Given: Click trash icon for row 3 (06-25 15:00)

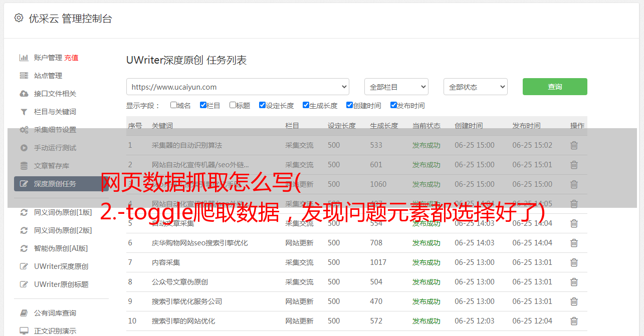Looking at the screenshot, I should pyautogui.click(x=574, y=184).
